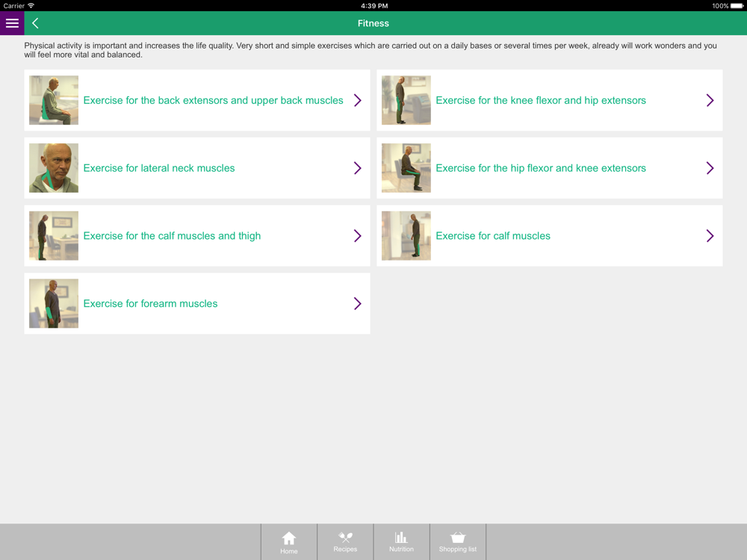
Task: Select 'Exercise for the back extensors and upper back muscles'
Action: (x=214, y=101)
